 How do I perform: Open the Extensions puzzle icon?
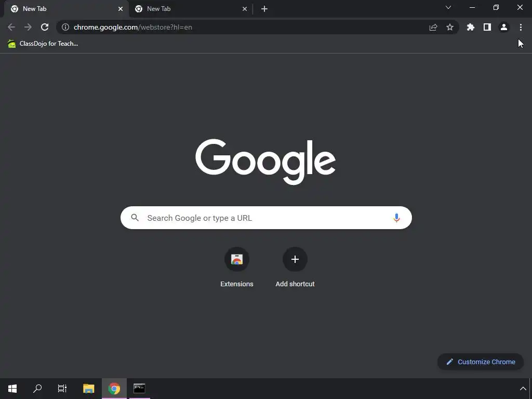click(x=471, y=27)
